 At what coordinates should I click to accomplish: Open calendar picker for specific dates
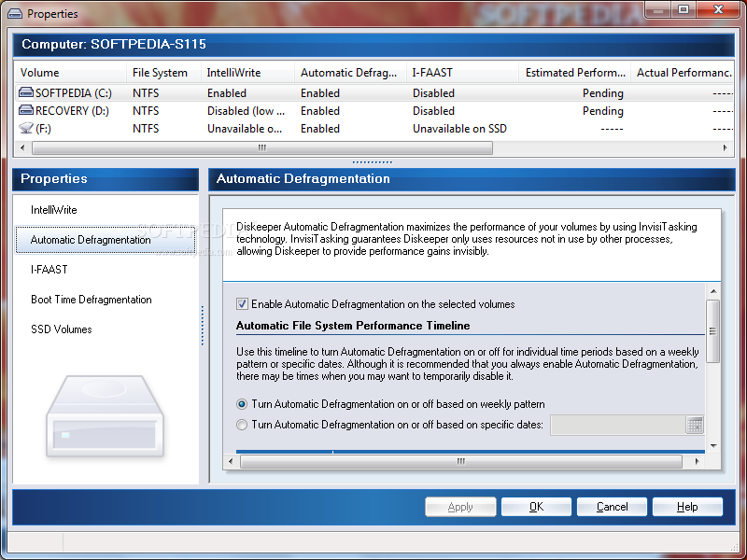[x=695, y=425]
